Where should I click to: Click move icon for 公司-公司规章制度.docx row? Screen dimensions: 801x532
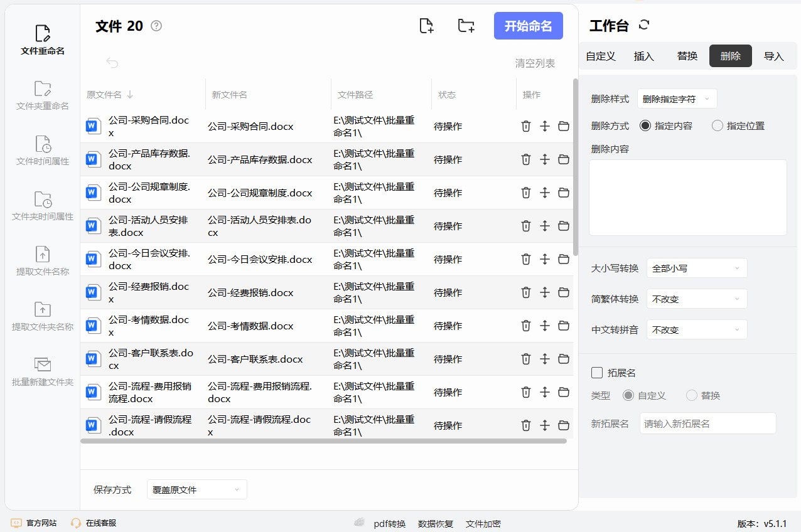click(545, 193)
